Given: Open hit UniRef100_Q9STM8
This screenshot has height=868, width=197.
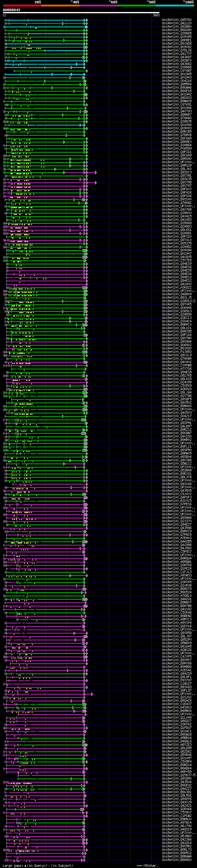Looking at the screenshot, I should (x=177, y=183).
